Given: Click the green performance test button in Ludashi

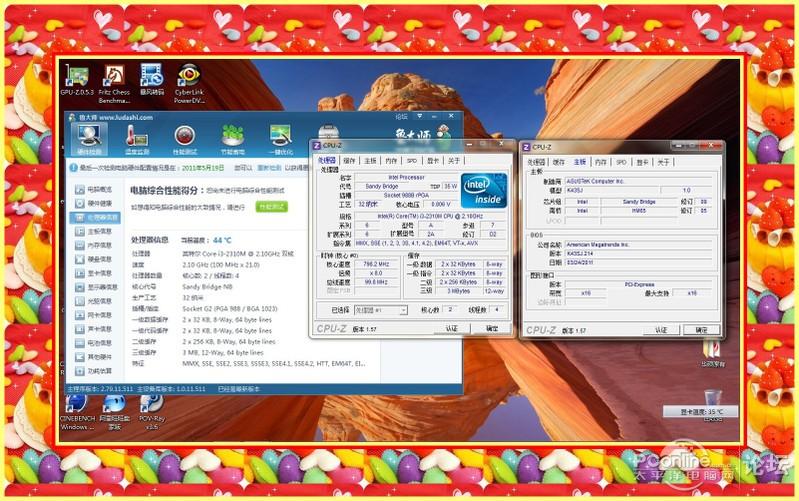Looking at the screenshot, I should (272, 207).
